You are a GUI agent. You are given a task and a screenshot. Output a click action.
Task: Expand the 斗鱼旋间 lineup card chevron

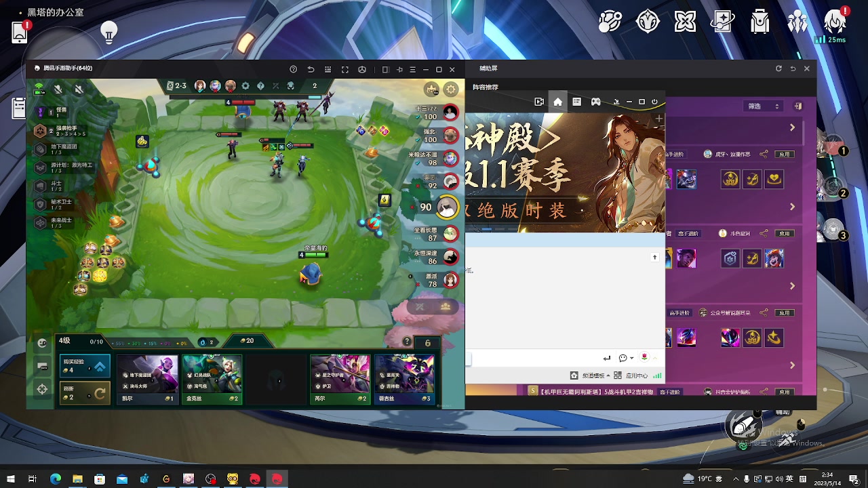pyautogui.click(x=792, y=286)
